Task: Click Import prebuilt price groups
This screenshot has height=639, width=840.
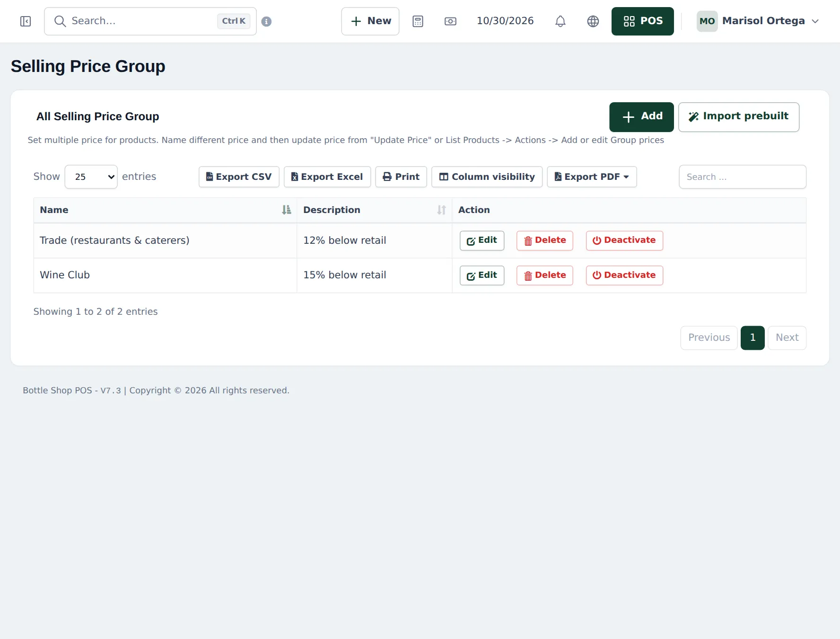Action: [739, 117]
